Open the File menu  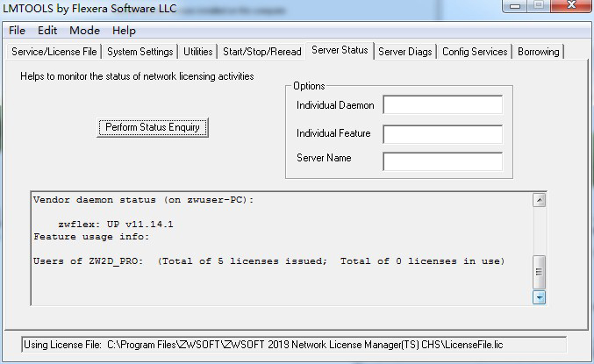click(x=17, y=31)
